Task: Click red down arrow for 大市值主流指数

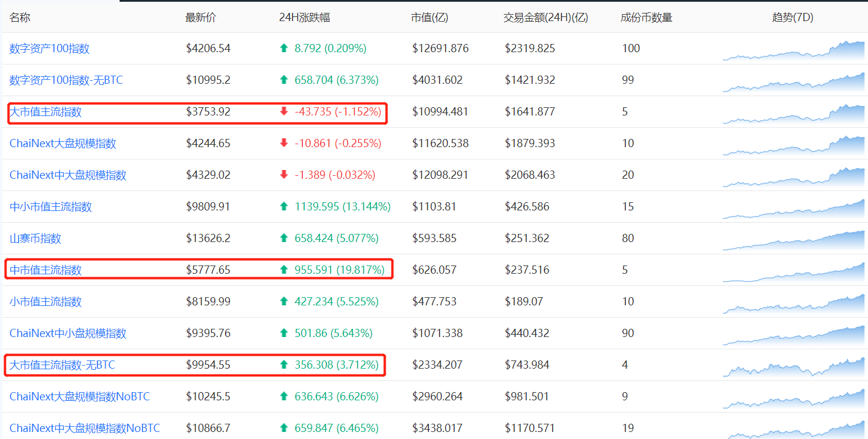Action: click(284, 112)
